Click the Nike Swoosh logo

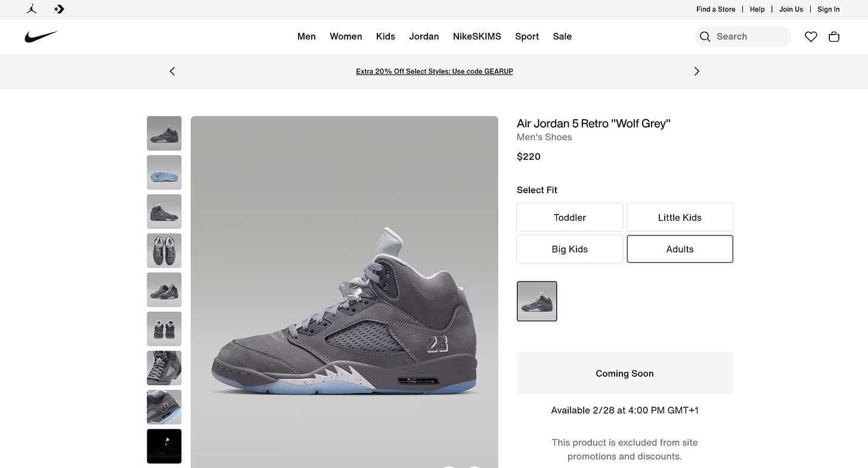pos(41,36)
